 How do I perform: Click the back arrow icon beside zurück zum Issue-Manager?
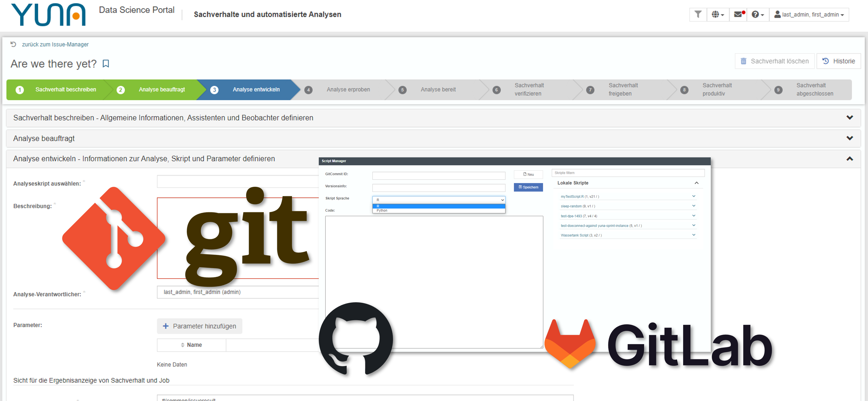point(13,44)
